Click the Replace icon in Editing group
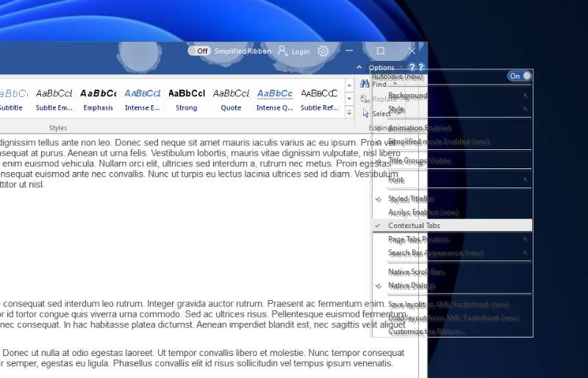The height and width of the screenshot is (378, 588). (365, 99)
